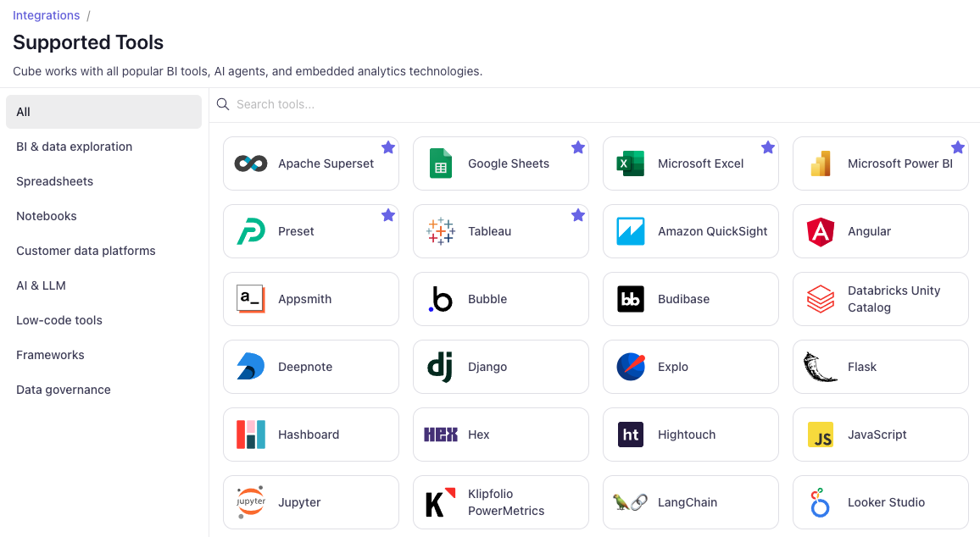Click the Deepnote blue logo

pos(251,367)
